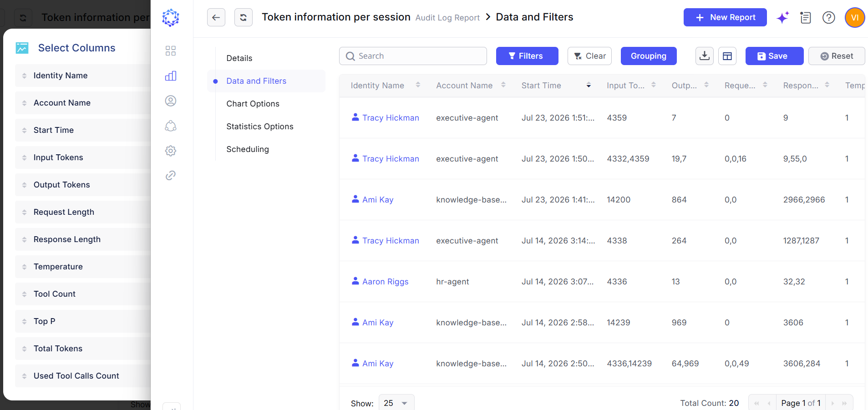
Task: Open the dashboard grid icon in sidebar
Action: tap(171, 51)
